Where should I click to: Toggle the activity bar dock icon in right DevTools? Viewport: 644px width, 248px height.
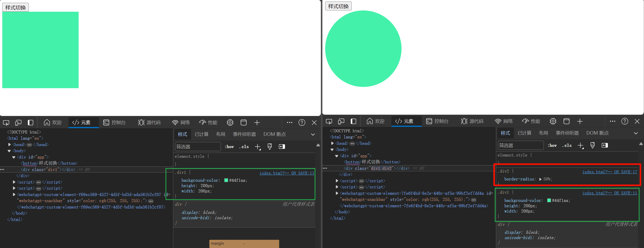click(x=353, y=121)
